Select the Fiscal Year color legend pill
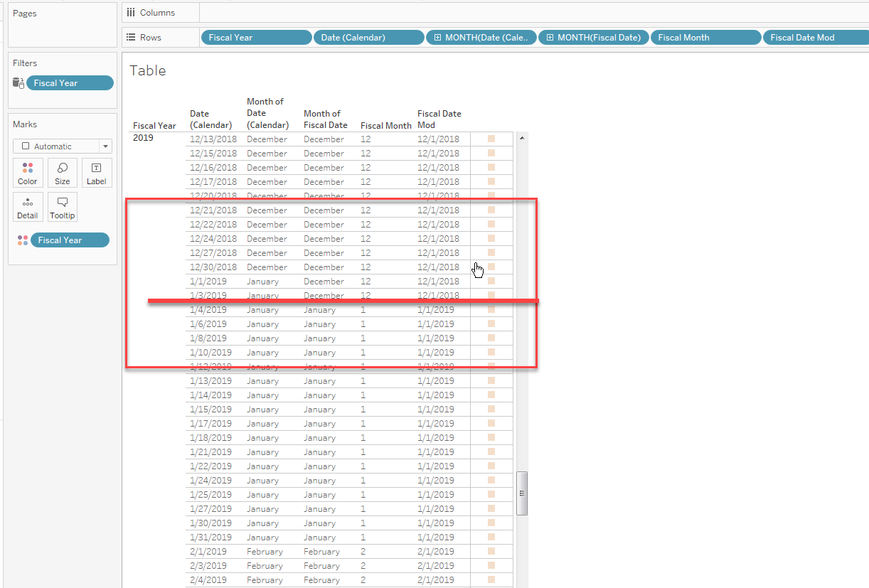 click(x=69, y=240)
